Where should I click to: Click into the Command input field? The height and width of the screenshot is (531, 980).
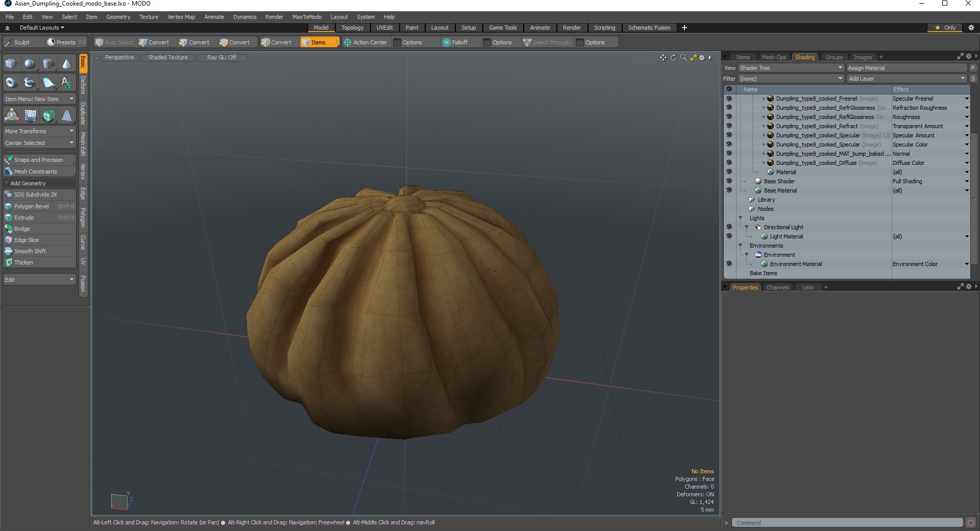[847, 523]
